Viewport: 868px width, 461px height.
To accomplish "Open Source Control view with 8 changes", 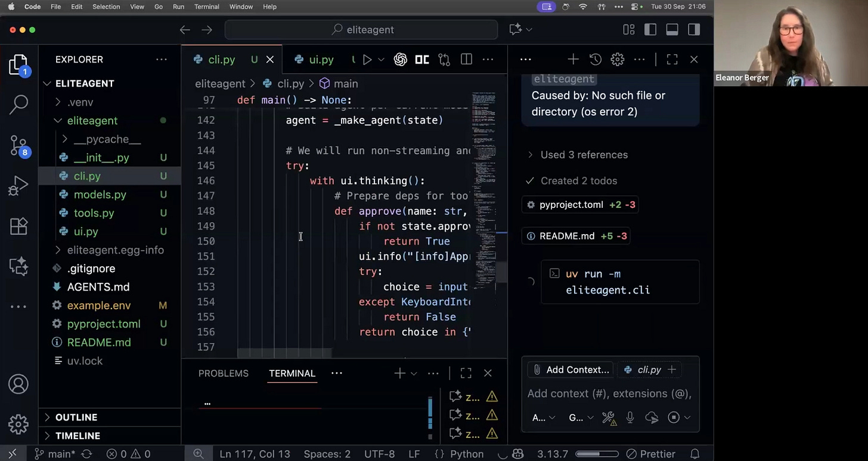I will click(18, 145).
